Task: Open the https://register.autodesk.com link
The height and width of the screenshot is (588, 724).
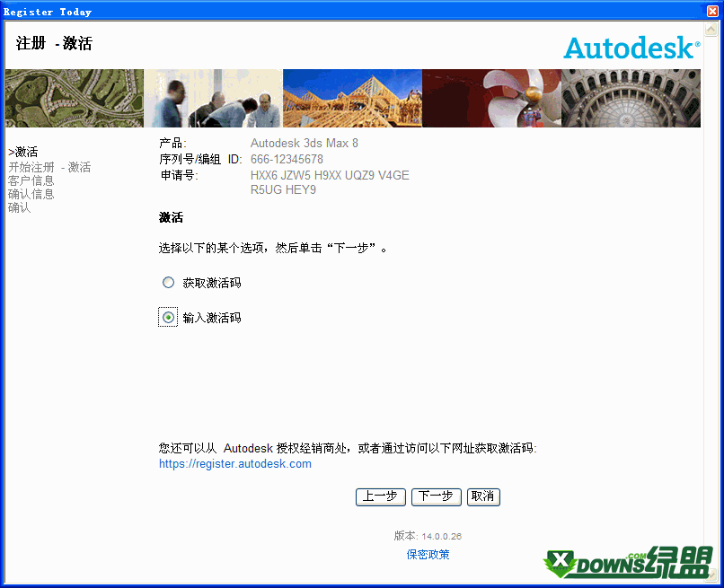Action: click(235, 464)
